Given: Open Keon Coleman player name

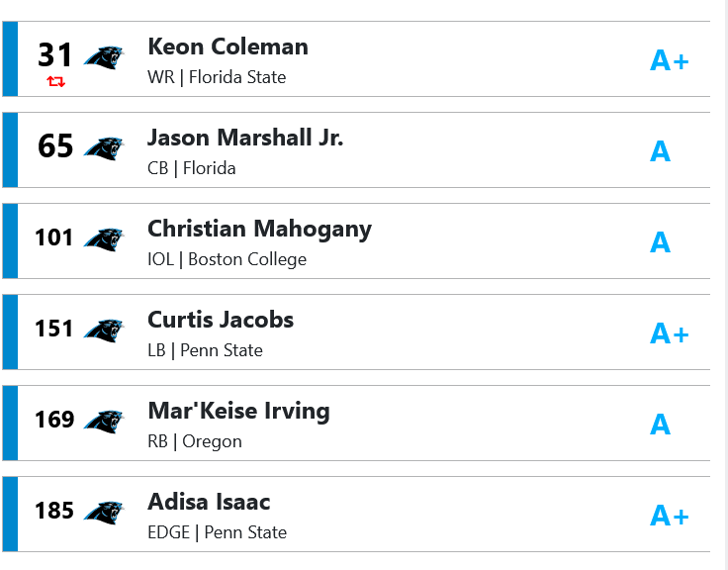Looking at the screenshot, I should pyautogui.click(x=227, y=47).
